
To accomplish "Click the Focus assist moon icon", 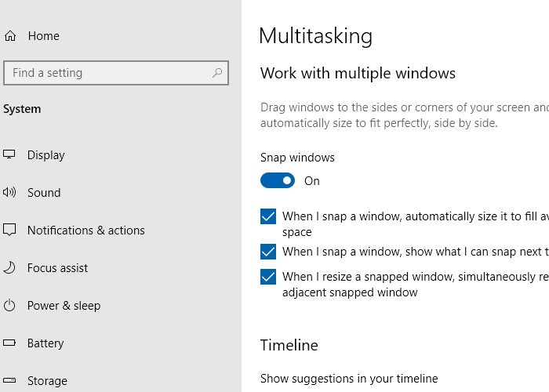I will (x=9, y=267).
